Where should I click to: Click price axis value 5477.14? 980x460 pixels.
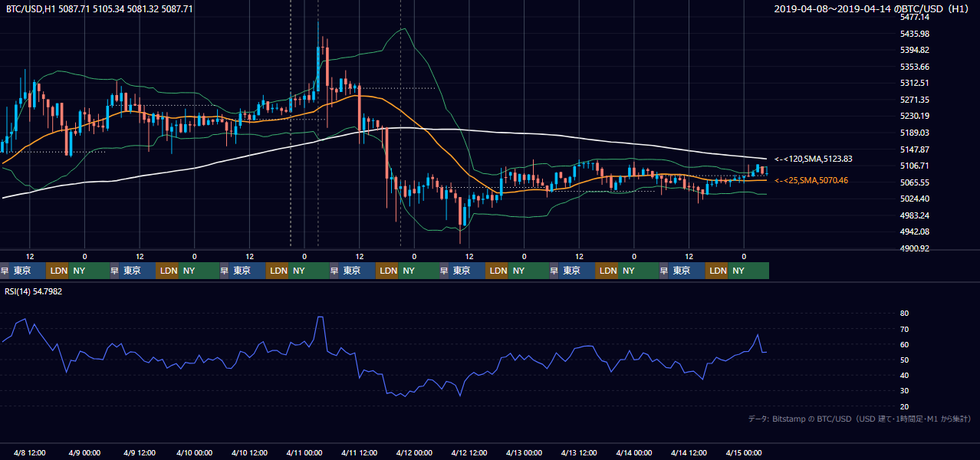pyautogui.click(x=915, y=17)
